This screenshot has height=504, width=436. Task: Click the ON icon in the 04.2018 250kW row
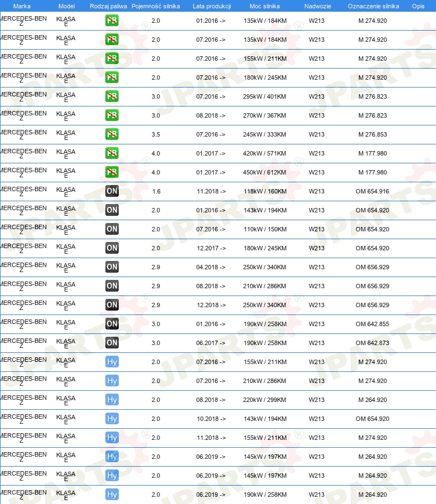point(112,267)
